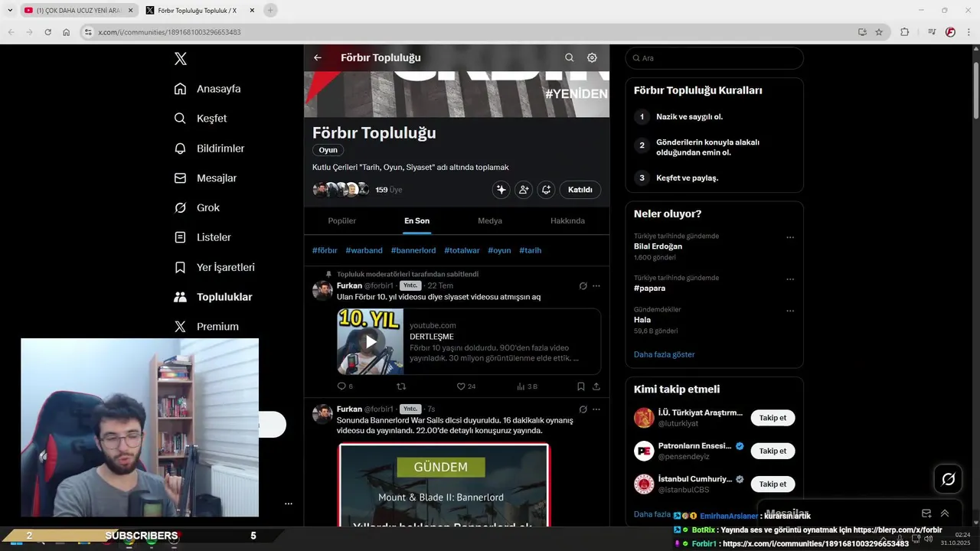980x551 pixels.
Task: Click the Grok sparkle icon beside member count
Action: coord(501,190)
